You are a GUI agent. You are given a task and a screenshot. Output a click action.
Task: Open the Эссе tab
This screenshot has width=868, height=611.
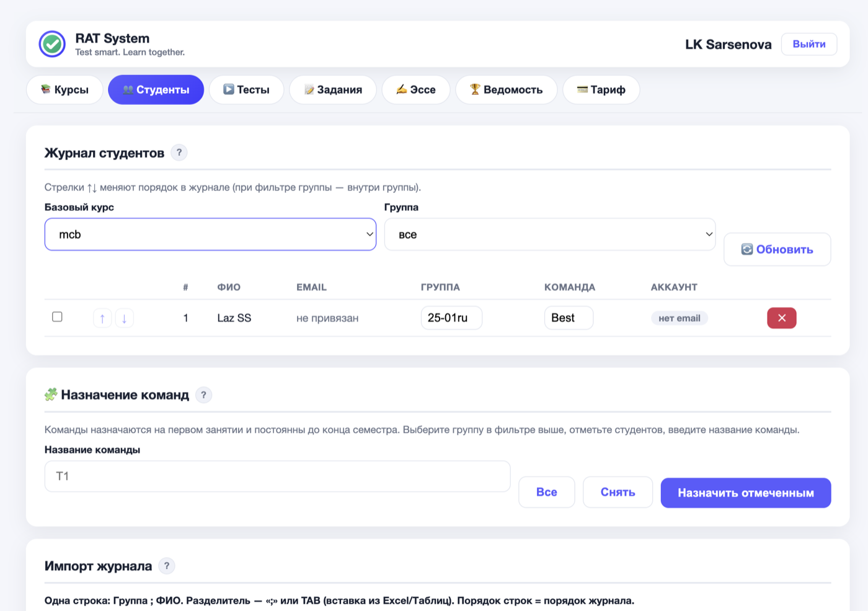tap(416, 90)
